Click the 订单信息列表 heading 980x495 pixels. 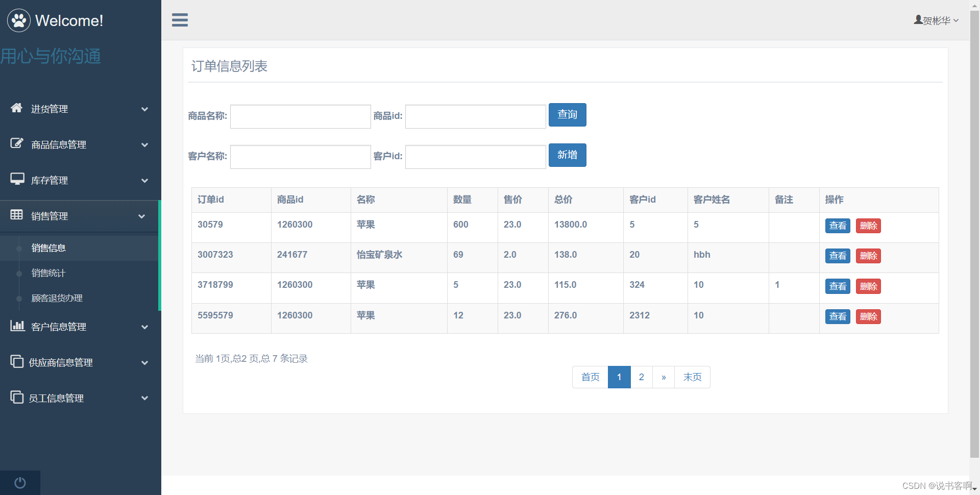point(229,66)
